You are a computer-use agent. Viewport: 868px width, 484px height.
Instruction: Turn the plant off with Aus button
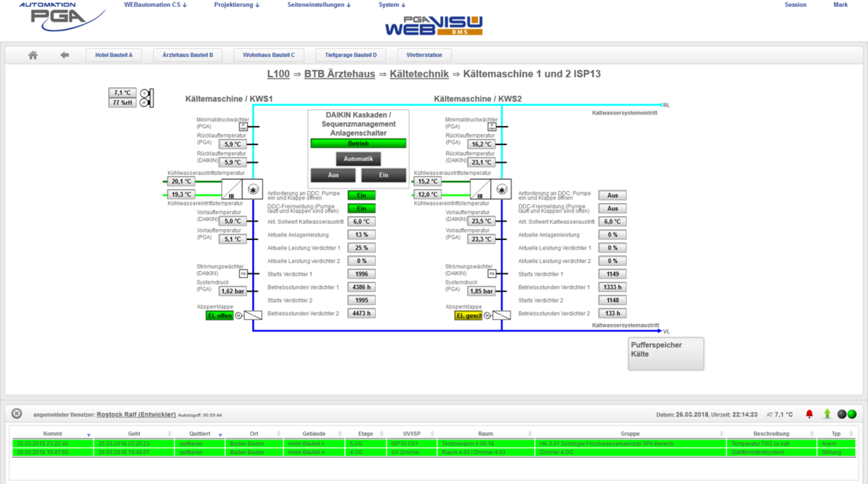point(333,175)
